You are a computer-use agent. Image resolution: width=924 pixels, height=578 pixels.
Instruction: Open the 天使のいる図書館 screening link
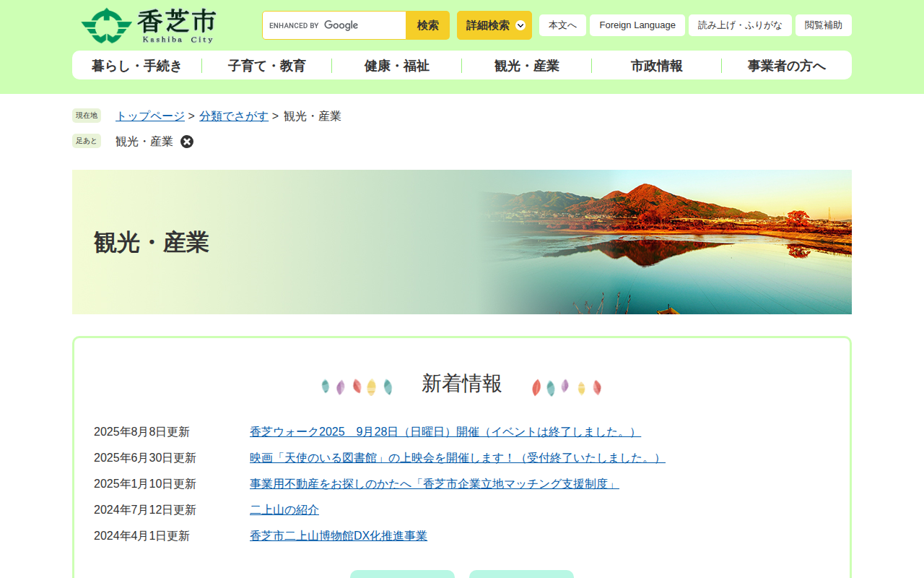458,458
